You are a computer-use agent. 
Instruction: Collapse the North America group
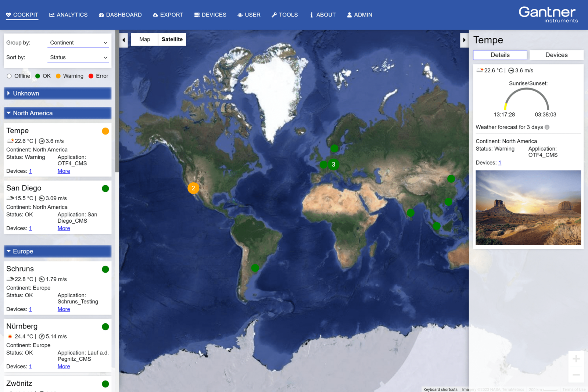[x=57, y=113]
